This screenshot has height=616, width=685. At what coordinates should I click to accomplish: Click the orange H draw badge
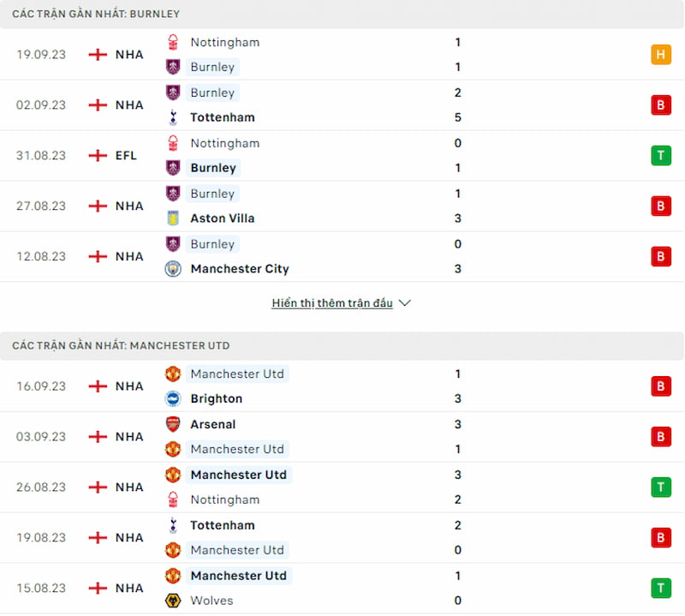[x=660, y=55]
